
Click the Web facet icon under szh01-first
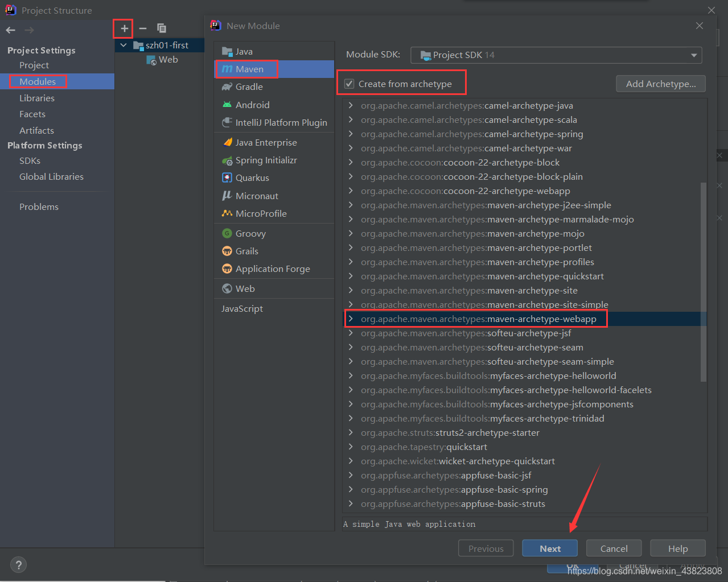tap(151, 60)
